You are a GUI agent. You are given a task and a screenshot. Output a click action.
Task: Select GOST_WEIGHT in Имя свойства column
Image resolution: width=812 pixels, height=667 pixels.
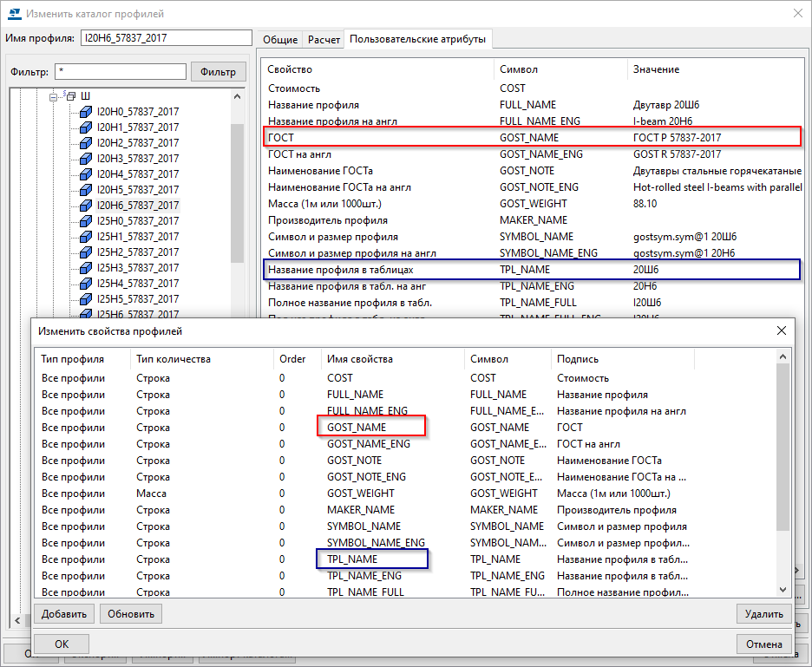coord(360,494)
